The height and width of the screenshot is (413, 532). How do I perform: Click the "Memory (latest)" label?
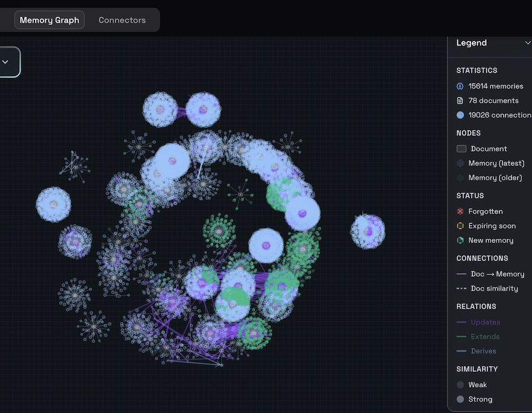[496, 163]
